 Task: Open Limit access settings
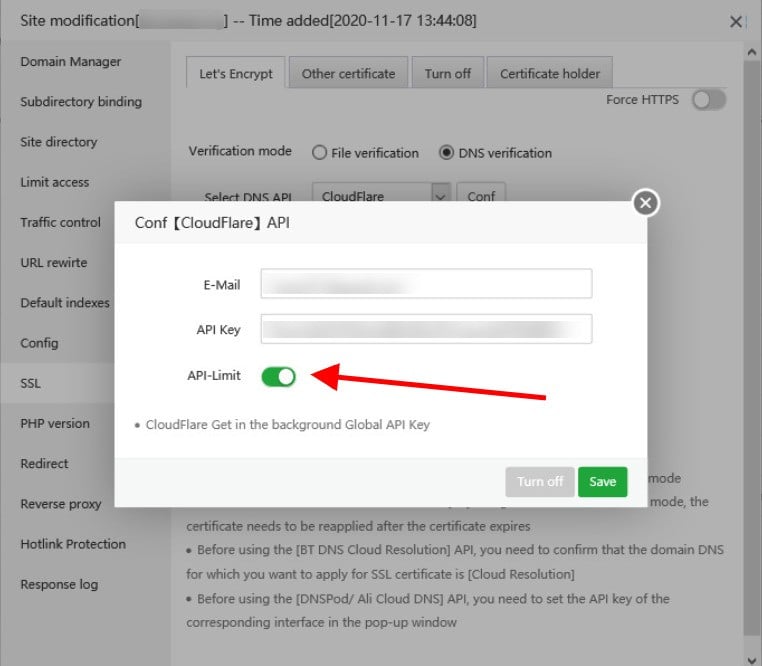coord(55,182)
